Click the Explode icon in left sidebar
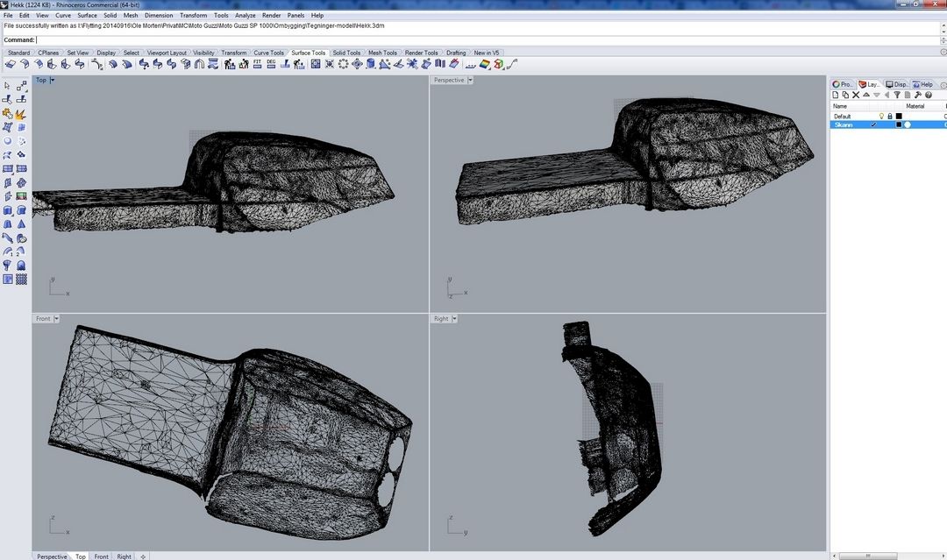Viewport: 947px width, 560px height. [x=21, y=113]
